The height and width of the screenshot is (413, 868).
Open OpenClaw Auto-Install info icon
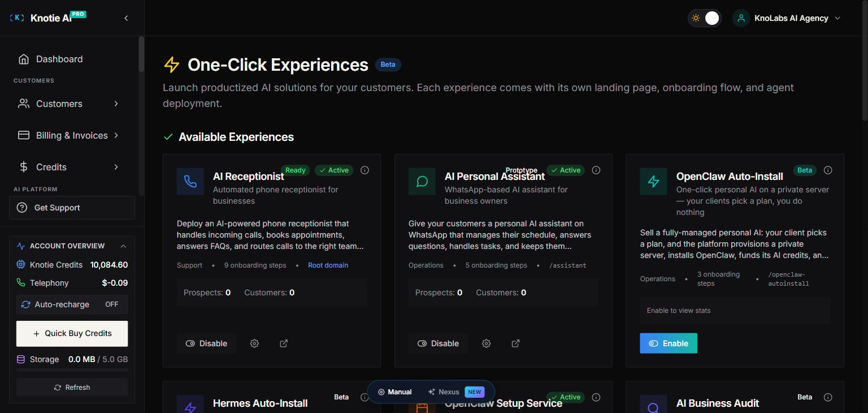[x=828, y=170]
